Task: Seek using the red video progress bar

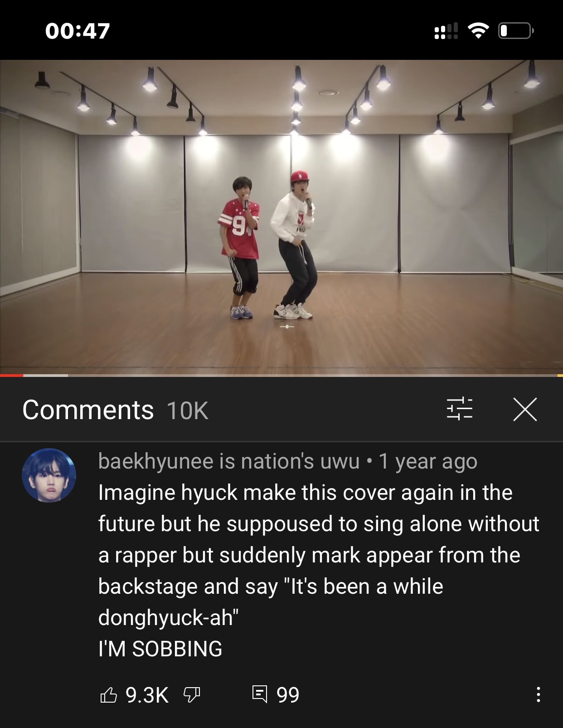Action: click(x=281, y=375)
